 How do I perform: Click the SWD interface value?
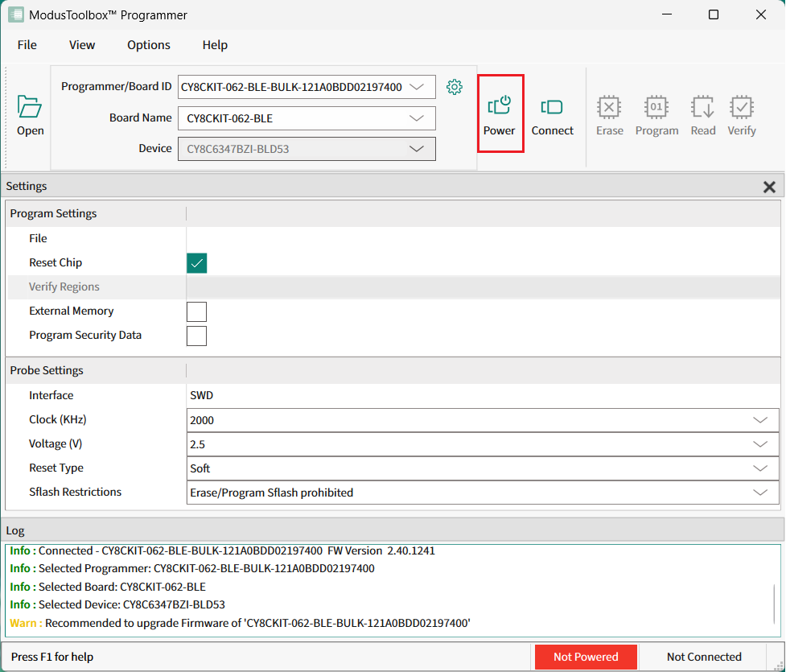click(x=201, y=395)
